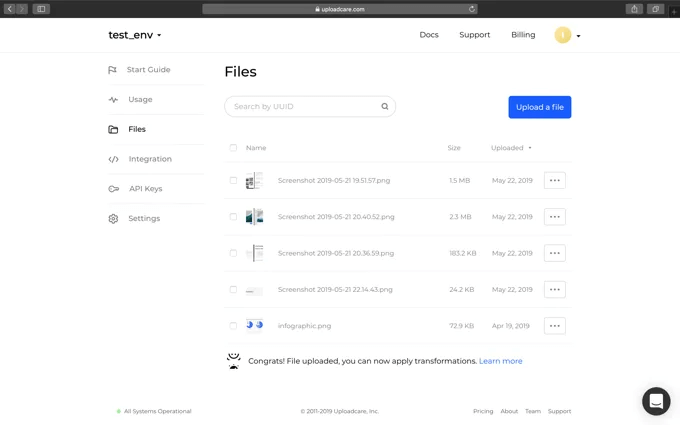This screenshot has width=680, height=425.
Task: Click the Usage pulse icon
Action: pyautogui.click(x=113, y=100)
